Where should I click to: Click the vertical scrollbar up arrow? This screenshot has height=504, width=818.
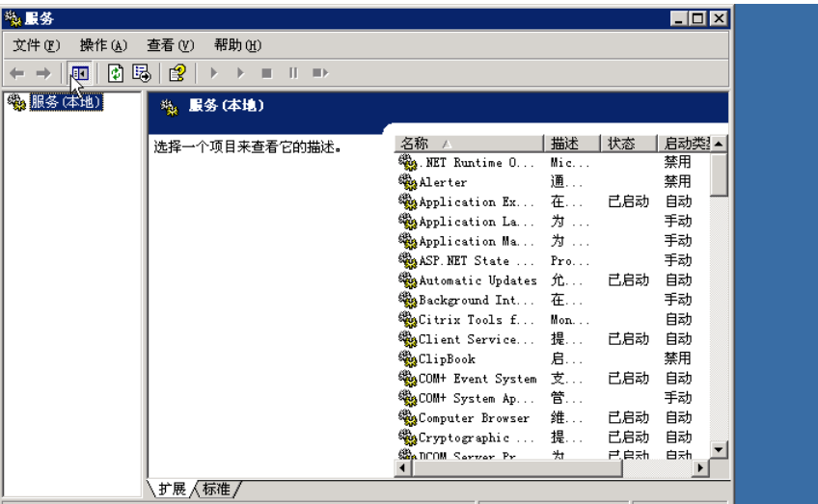(719, 144)
